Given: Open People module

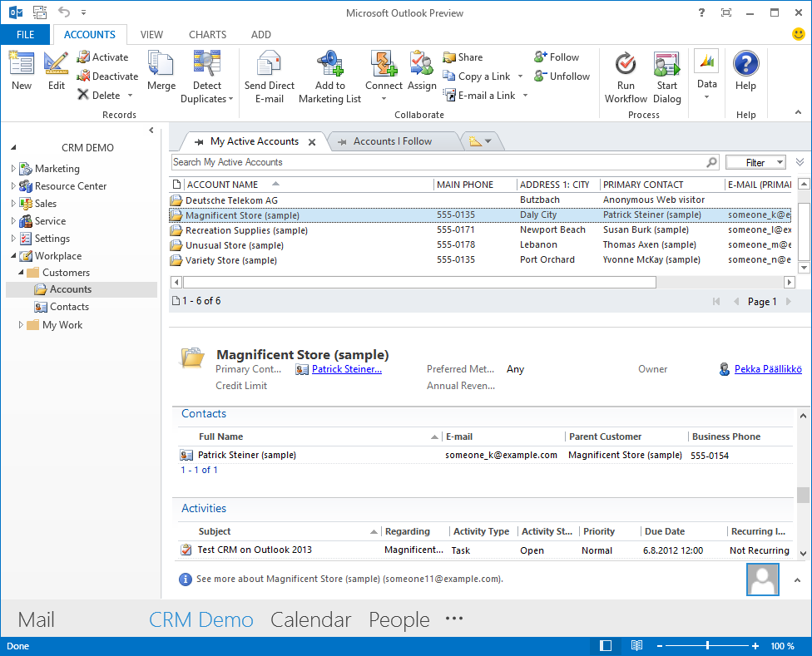Looking at the screenshot, I should pyautogui.click(x=399, y=619).
